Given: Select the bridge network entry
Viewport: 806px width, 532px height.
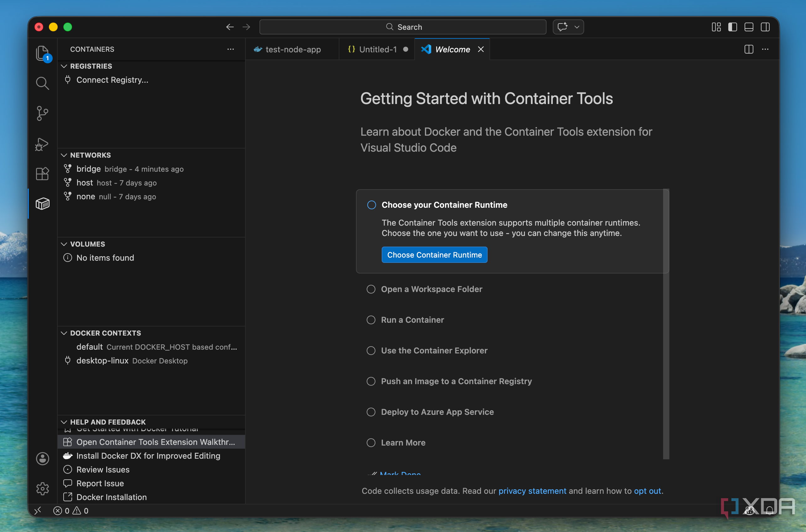Looking at the screenshot, I should [151, 169].
